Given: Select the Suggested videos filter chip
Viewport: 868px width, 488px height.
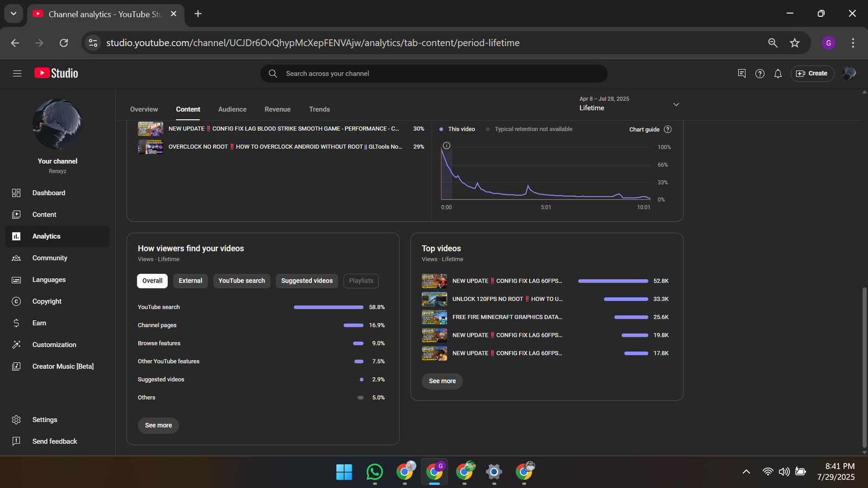Looking at the screenshot, I should click(307, 281).
